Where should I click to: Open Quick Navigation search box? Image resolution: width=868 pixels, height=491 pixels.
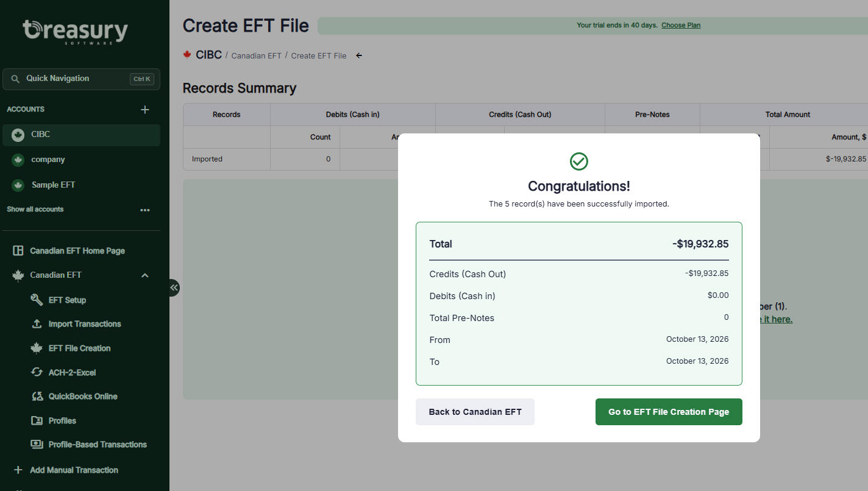tap(81, 79)
